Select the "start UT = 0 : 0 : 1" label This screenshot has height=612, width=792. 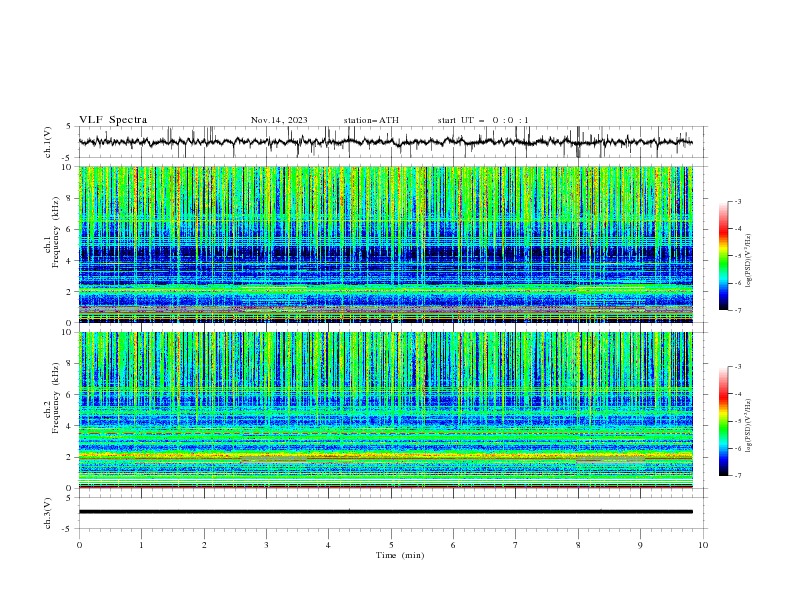point(483,120)
